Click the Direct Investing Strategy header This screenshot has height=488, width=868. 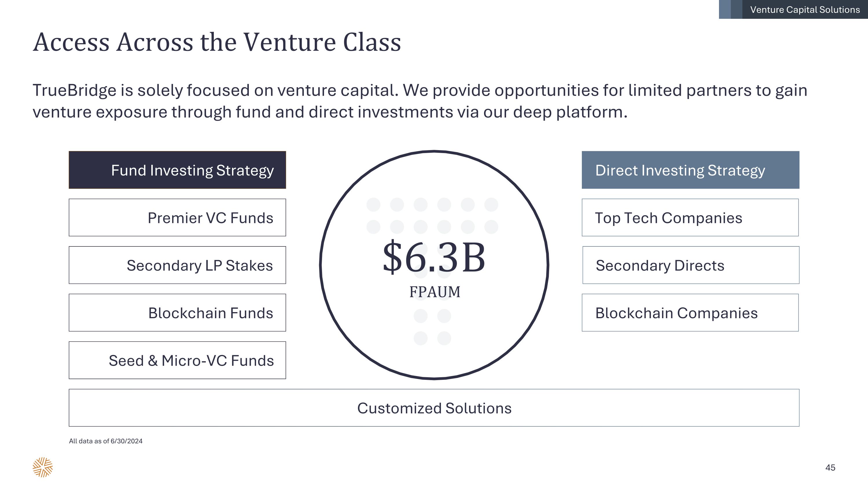coord(690,170)
